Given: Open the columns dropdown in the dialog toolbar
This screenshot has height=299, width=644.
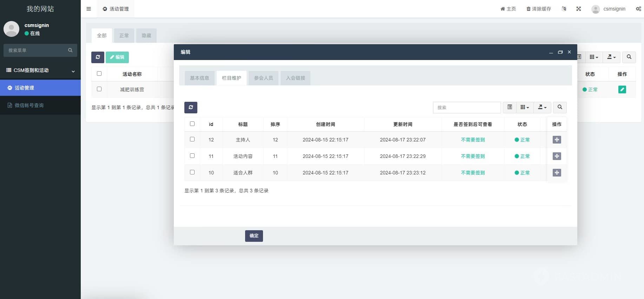Looking at the screenshot, I should point(525,107).
